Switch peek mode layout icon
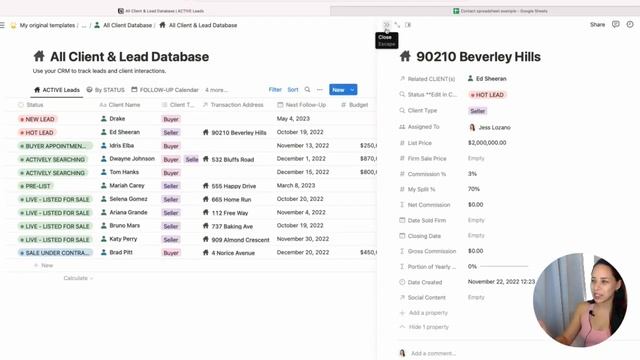Image resolution: width=640 pixels, height=360 pixels. (408, 25)
